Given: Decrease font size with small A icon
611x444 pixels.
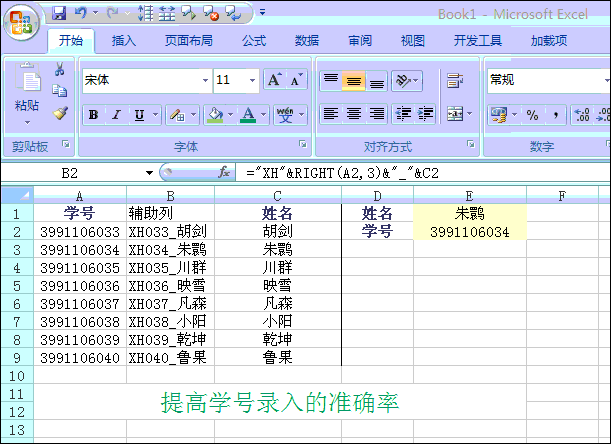Looking at the screenshot, I should click(x=296, y=80).
